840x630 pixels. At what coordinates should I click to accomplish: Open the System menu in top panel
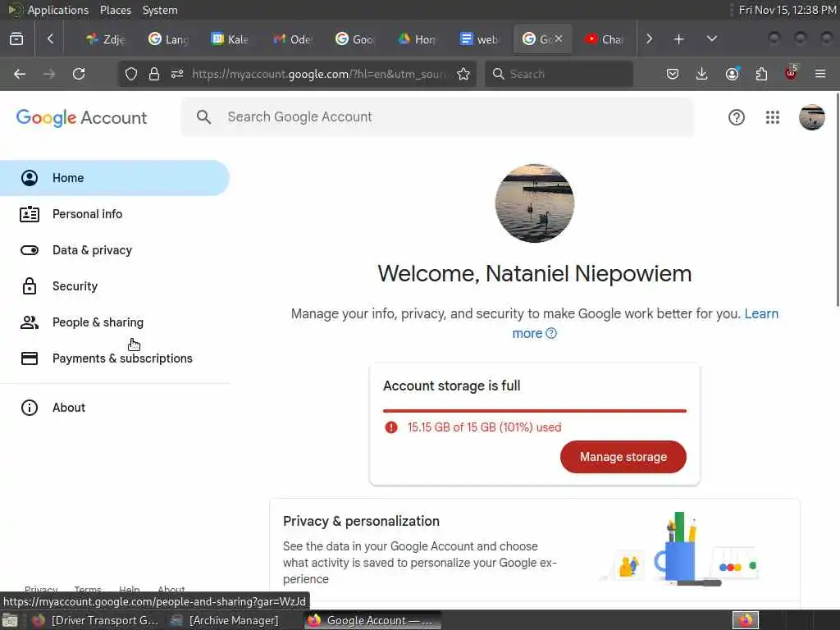(160, 10)
